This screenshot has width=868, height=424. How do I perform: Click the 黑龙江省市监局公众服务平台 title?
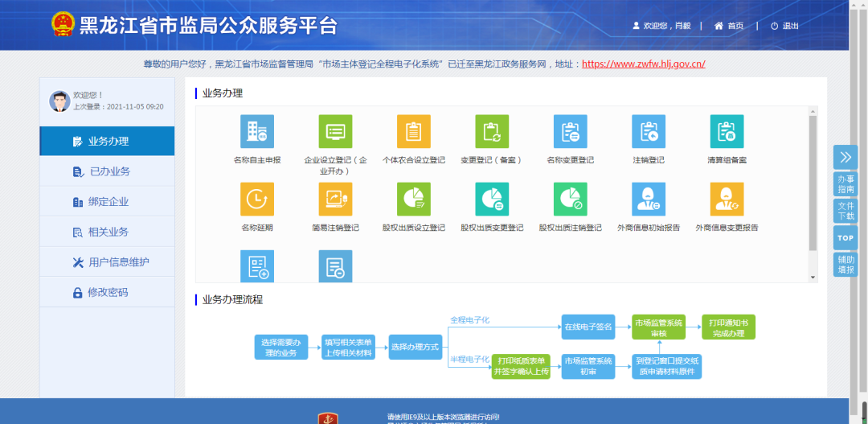pyautogui.click(x=208, y=26)
